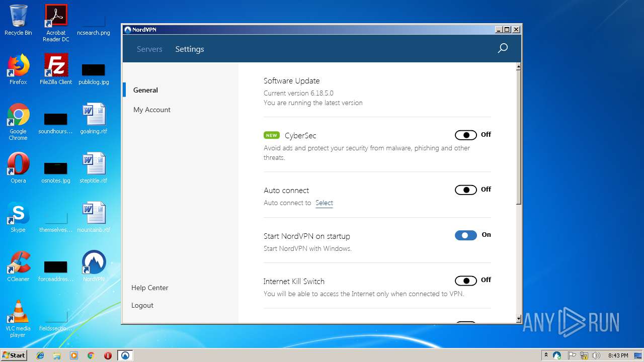This screenshot has height=362, width=644.
Task: Click the NEW badge beside CyberSec
Action: click(x=272, y=135)
